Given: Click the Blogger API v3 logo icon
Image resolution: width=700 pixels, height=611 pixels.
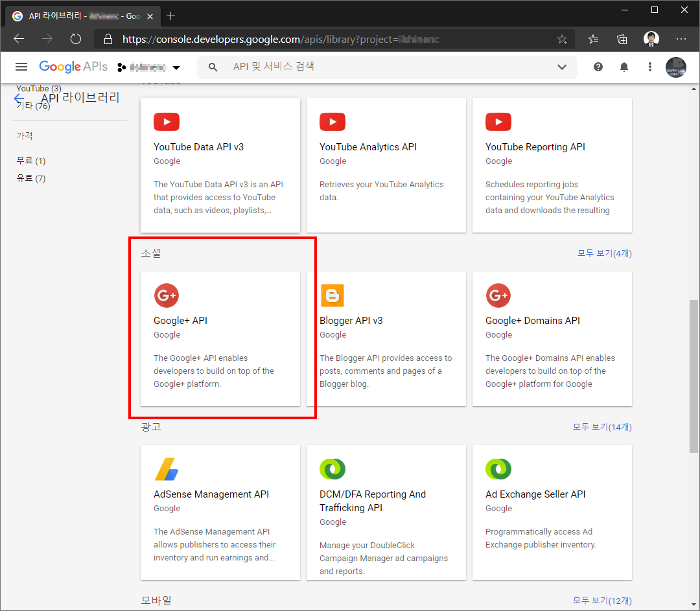Looking at the screenshot, I should coord(332,295).
